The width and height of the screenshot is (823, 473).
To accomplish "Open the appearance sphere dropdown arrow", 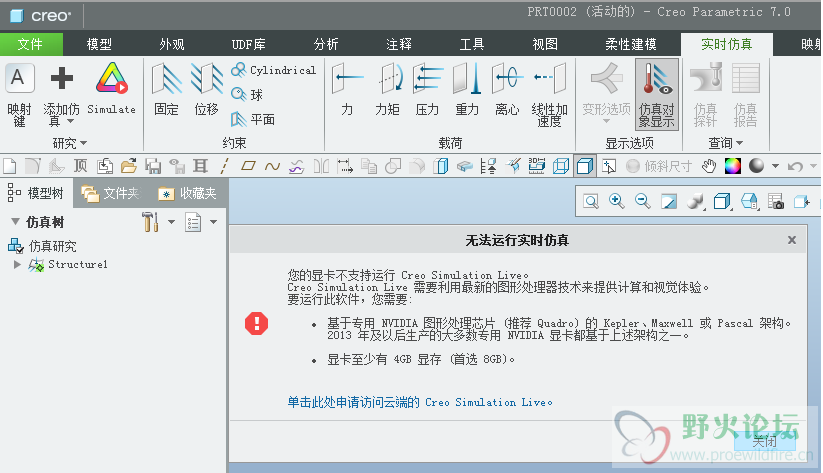I will tap(775, 166).
